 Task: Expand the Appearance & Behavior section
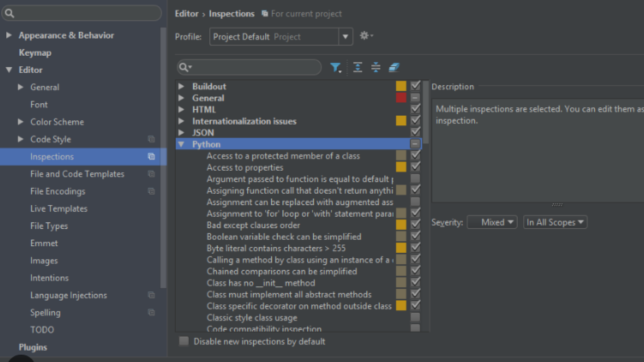click(x=9, y=35)
